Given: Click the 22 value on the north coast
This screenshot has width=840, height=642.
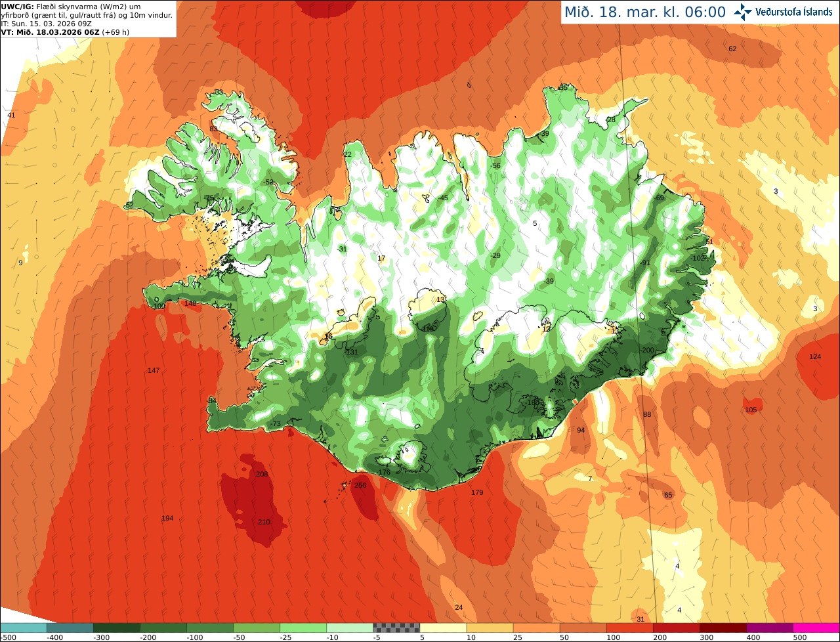Looking at the screenshot, I should tap(348, 154).
